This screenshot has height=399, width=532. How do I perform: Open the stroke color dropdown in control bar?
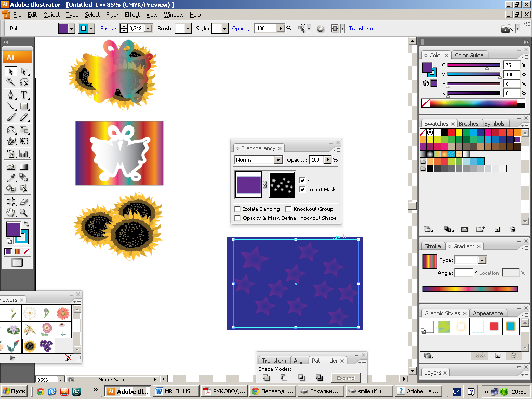pyautogui.click(x=91, y=29)
